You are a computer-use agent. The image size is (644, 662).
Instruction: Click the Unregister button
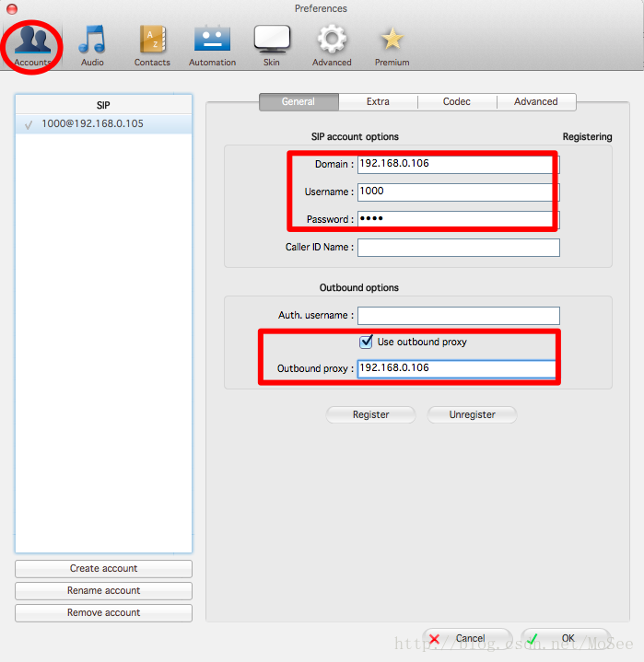472,414
